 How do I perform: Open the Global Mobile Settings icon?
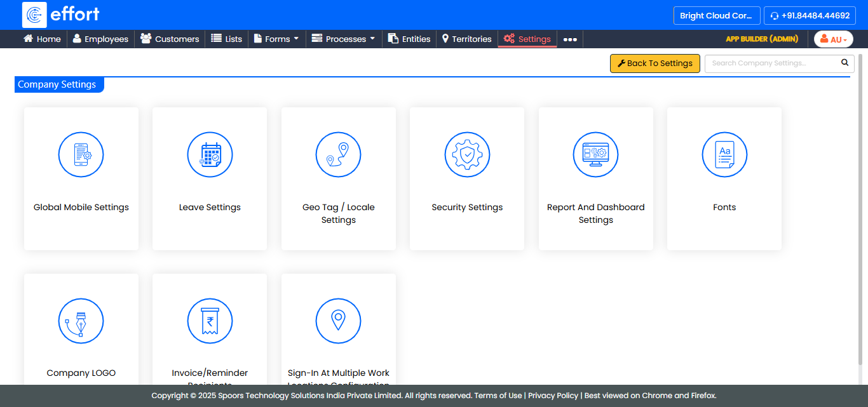(x=81, y=154)
